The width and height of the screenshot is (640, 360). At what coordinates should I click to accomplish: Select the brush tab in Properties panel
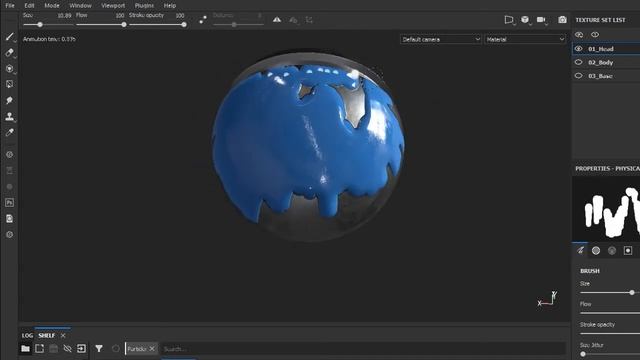[580, 250]
